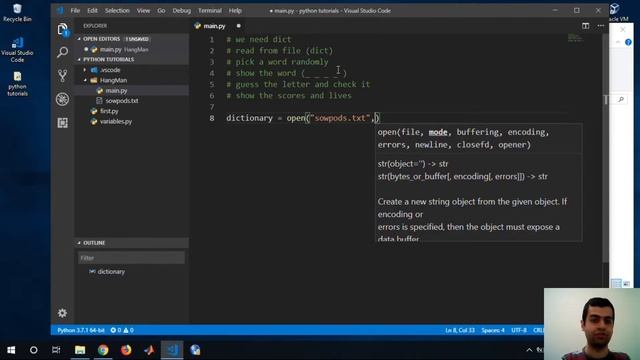
Task: Launch Chrome from taskbar
Action: pyautogui.click(x=103, y=350)
